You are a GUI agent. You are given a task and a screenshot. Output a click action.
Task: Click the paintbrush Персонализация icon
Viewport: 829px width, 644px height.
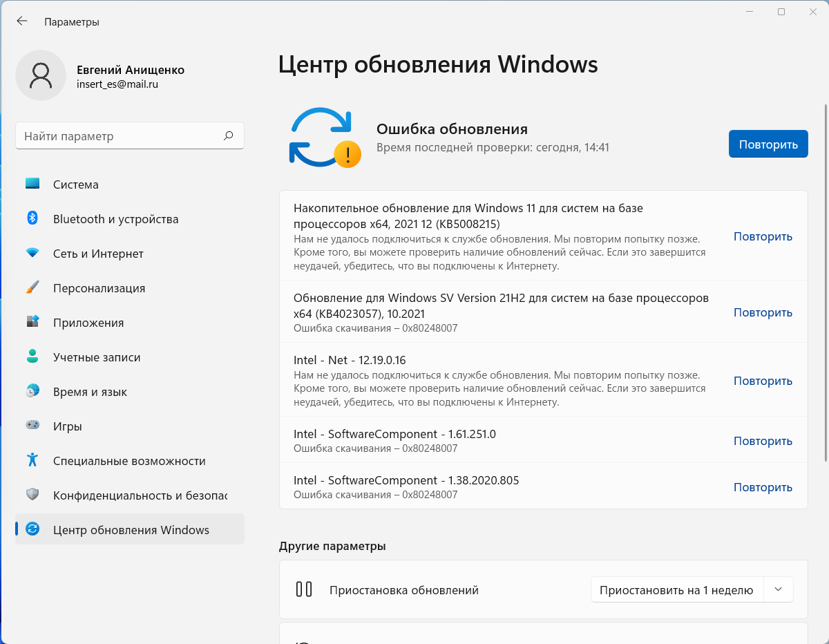click(x=32, y=287)
